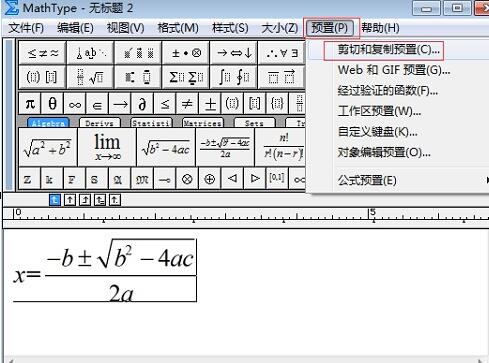Insert the element-of symbol (∈)
Screen dimensions: 489x363
pyautogui.click(x=97, y=104)
